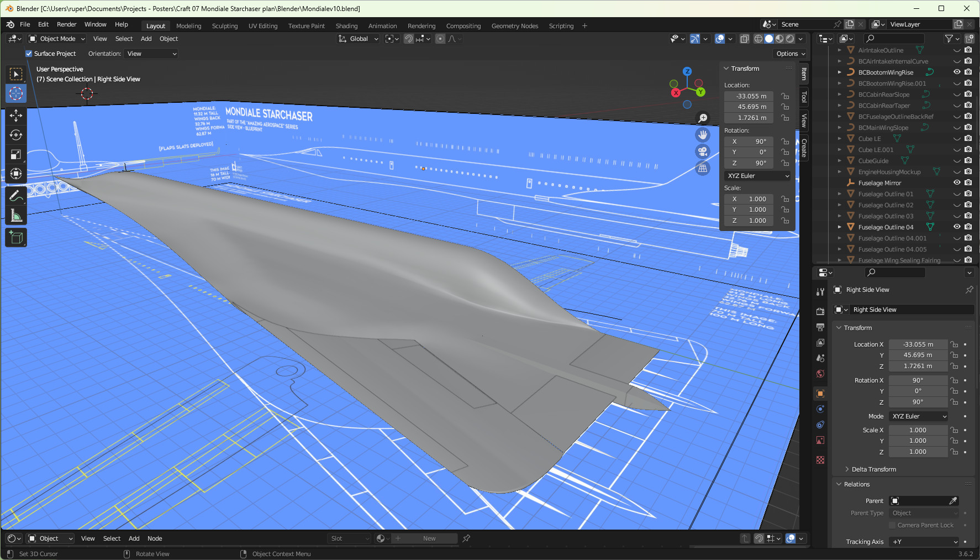Open the Tracking Axis +Y dropdown
This screenshot has height=560, width=980.
pos(924,542)
